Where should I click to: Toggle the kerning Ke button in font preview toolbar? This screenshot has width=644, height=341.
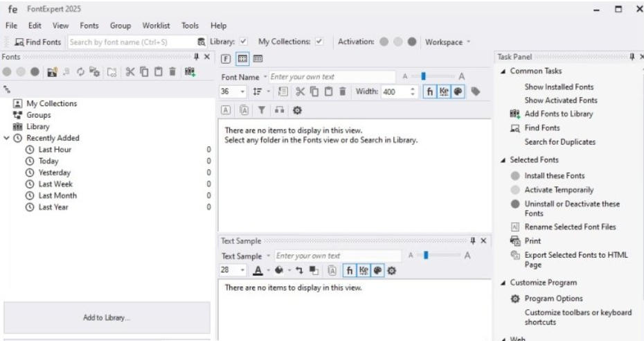pyautogui.click(x=444, y=91)
